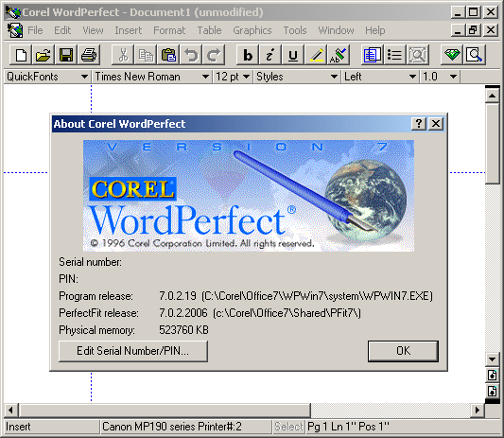Click OK in the About dialog
The height and width of the screenshot is (438, 504).
(403, 351)
